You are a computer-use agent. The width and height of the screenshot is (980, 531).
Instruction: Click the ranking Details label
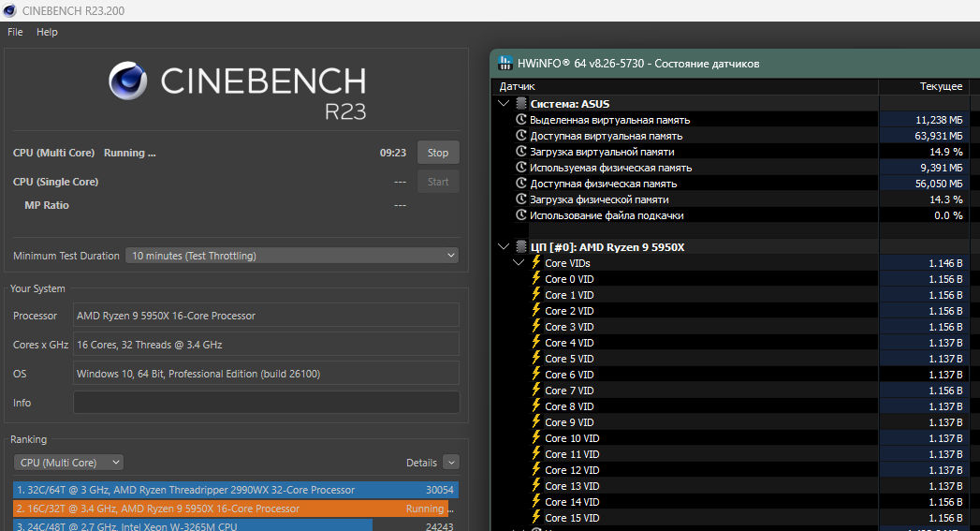coord(421,463)
